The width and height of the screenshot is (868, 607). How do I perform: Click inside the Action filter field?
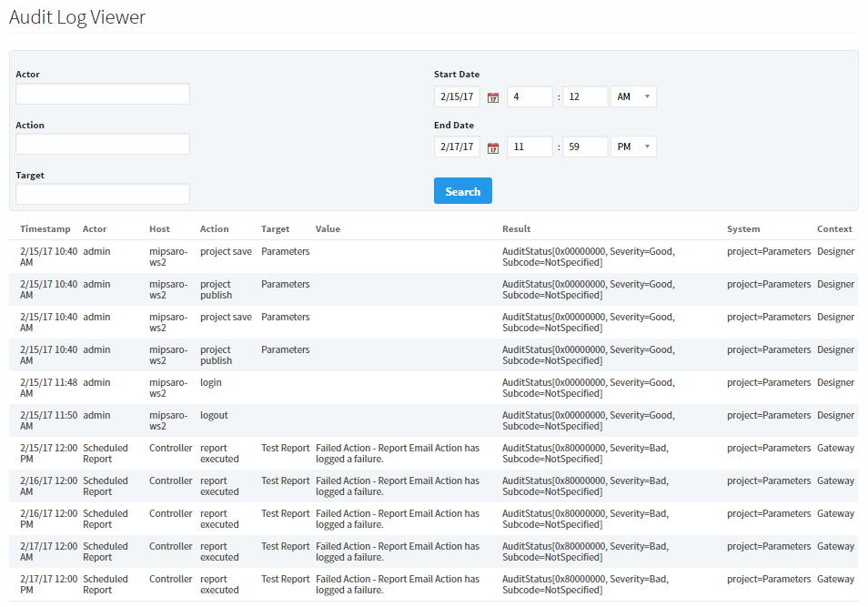point(102,144)
